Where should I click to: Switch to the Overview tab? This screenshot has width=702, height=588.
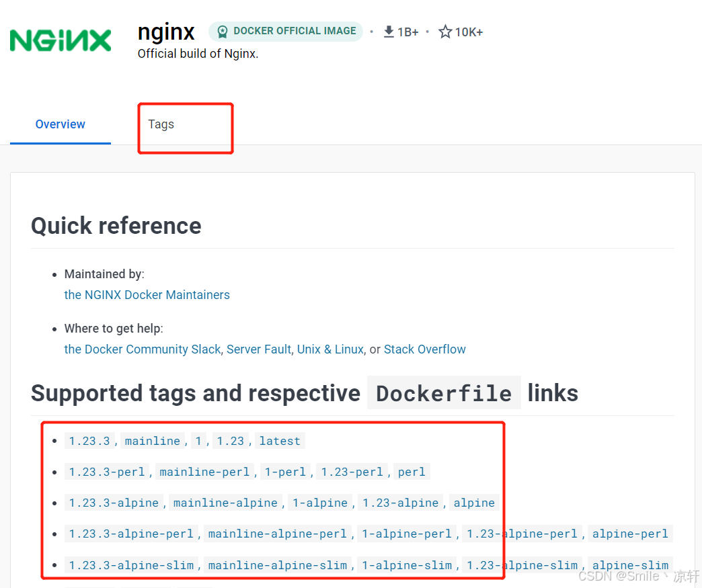pyautogui.click(x=61, y=124)
